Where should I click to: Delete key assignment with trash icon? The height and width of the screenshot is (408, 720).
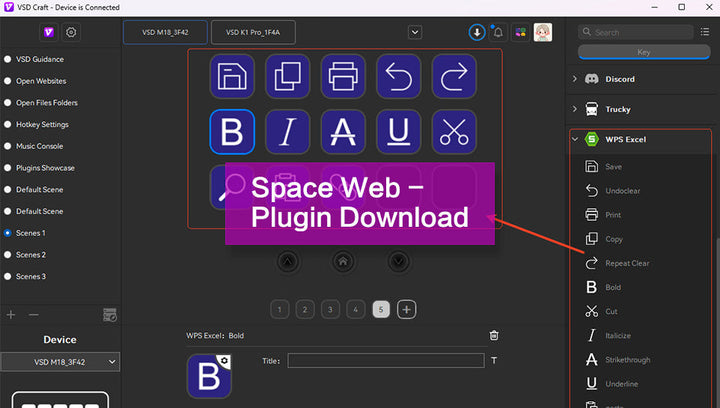[x=494, y=335]
